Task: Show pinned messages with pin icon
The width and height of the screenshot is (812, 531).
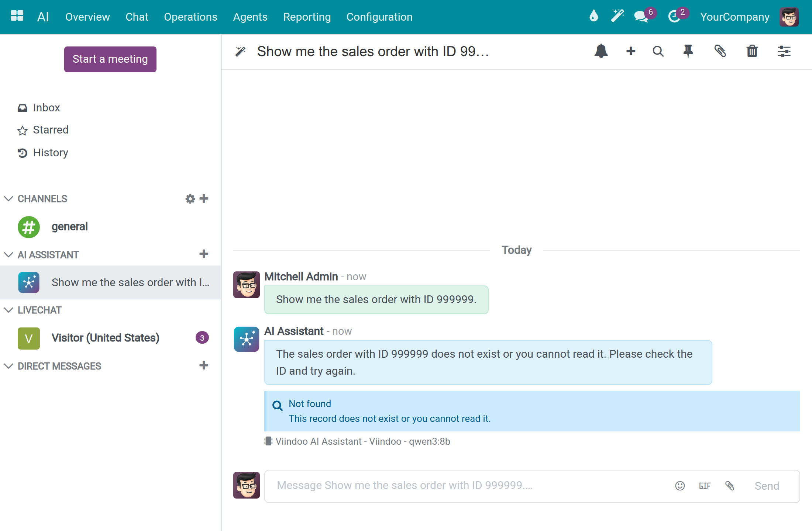Action: coord(688,51)
